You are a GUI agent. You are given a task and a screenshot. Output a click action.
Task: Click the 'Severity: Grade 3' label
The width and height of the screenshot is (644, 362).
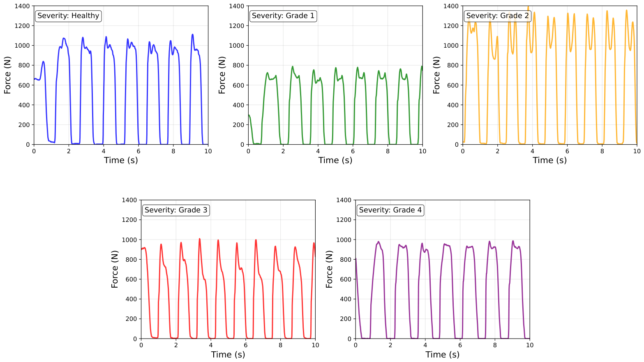[176, 210]
